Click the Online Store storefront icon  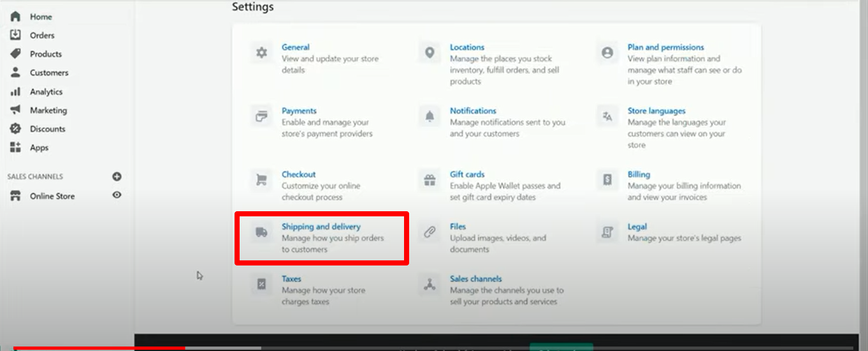(x=15, y=196)
